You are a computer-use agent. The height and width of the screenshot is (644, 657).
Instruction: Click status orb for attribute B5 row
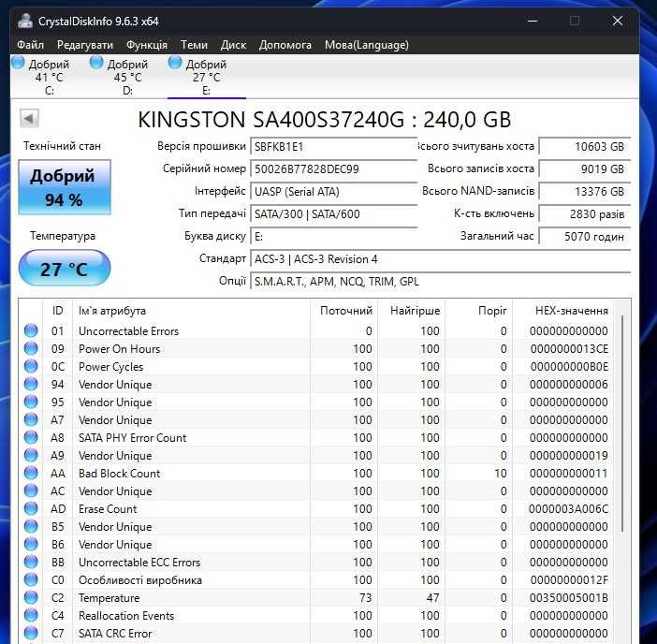[31, 527]
